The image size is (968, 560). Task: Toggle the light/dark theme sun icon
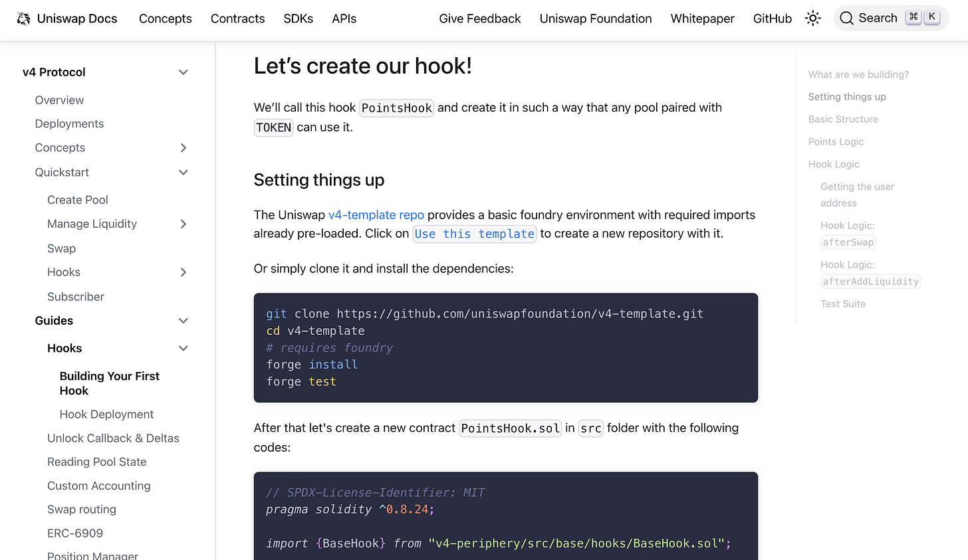click(x=812, y=19)
